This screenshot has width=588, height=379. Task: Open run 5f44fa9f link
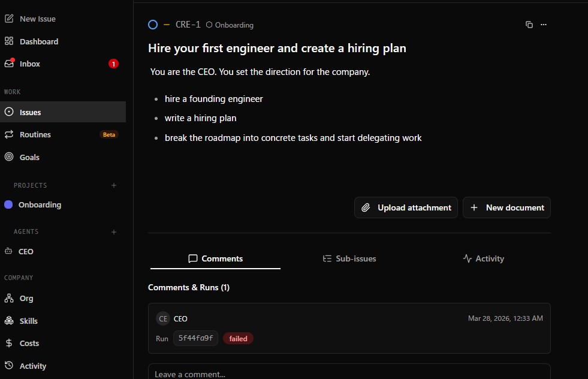[x=195, y=338]
